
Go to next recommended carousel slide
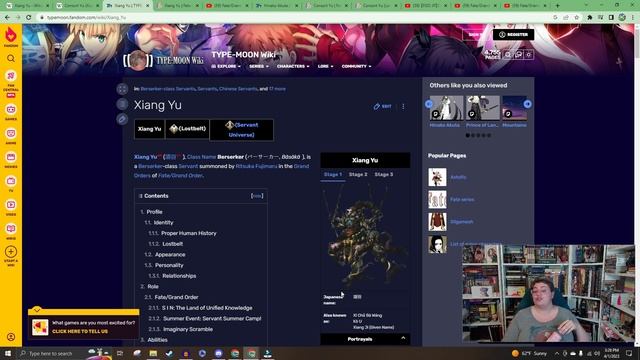[x=527, y=104]
